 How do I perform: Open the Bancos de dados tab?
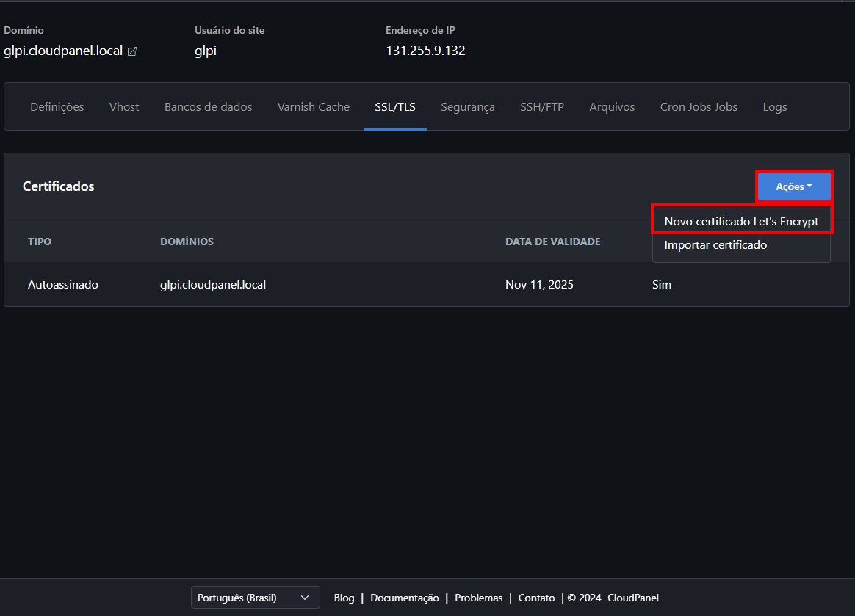point(208,107)
